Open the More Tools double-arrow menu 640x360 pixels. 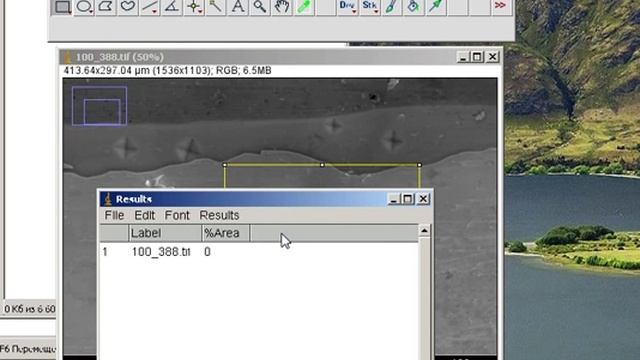tap(500, 6)
